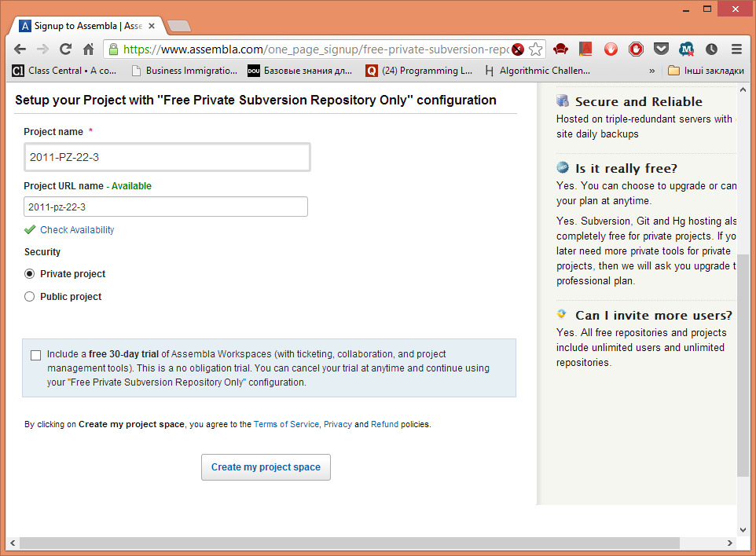Click the red blocked-content icon in address bar

click(518, 49)
